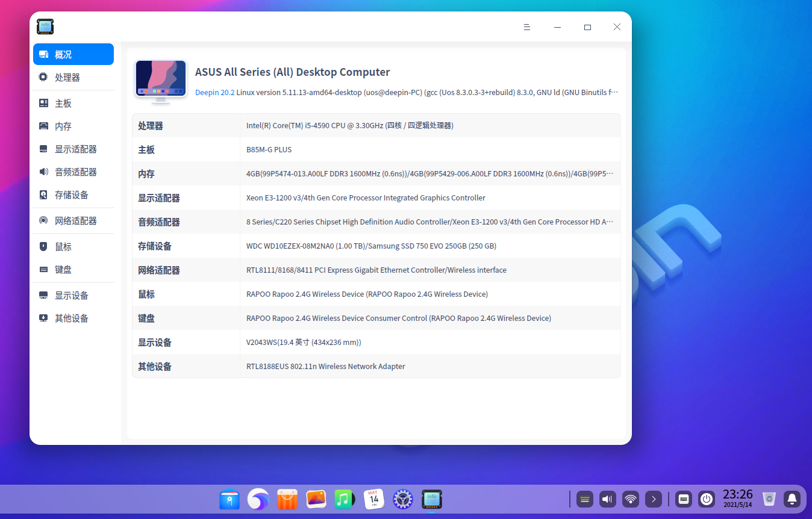
Task: Click the 处理器 label cell in the overview table
Action: (186, 126)
